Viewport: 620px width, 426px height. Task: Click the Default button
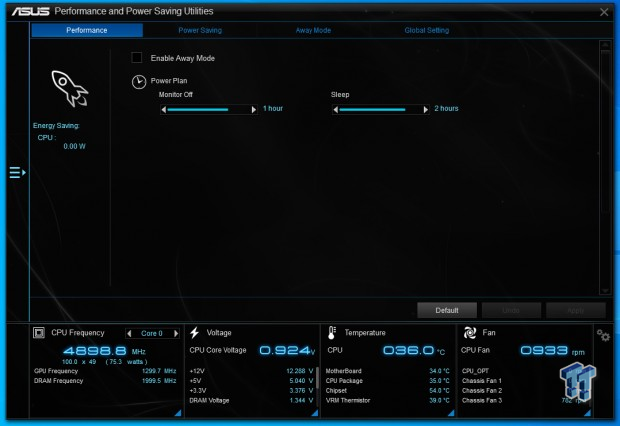(447, 311)
